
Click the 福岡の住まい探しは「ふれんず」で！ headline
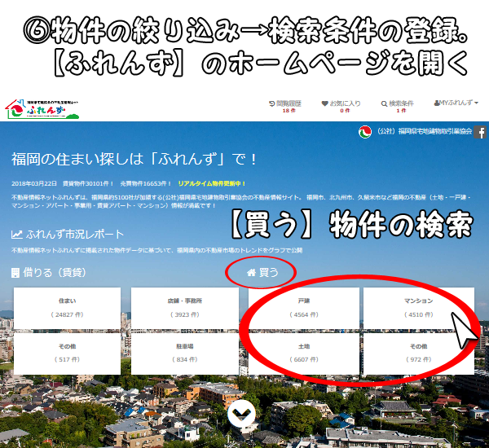(134, 159)
